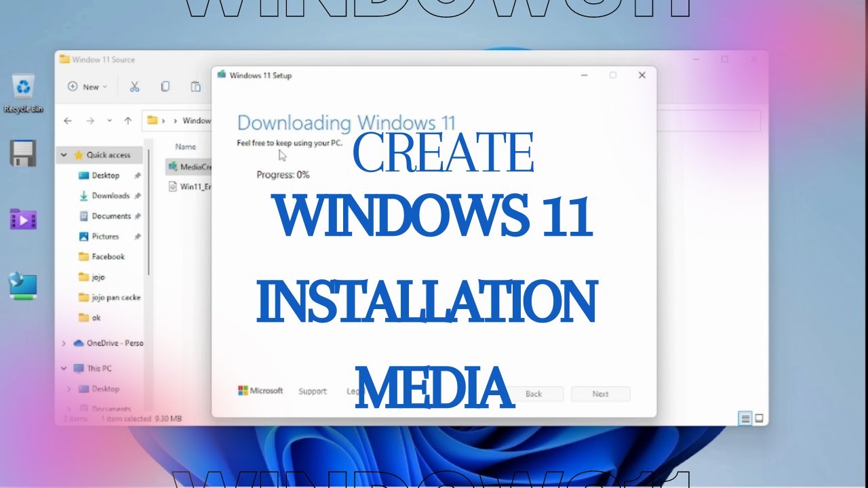The image size is (868, 488).
Task: Click the Back button in Setup
Action: point(534,394)
